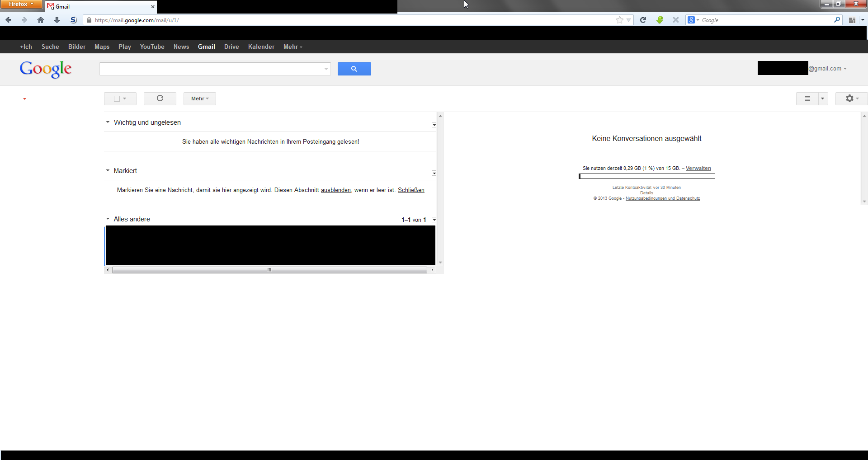The height and width of the screenshot is (460, 868).
Task: Click the message list scroll down arrow
Action: click(440, 263)
